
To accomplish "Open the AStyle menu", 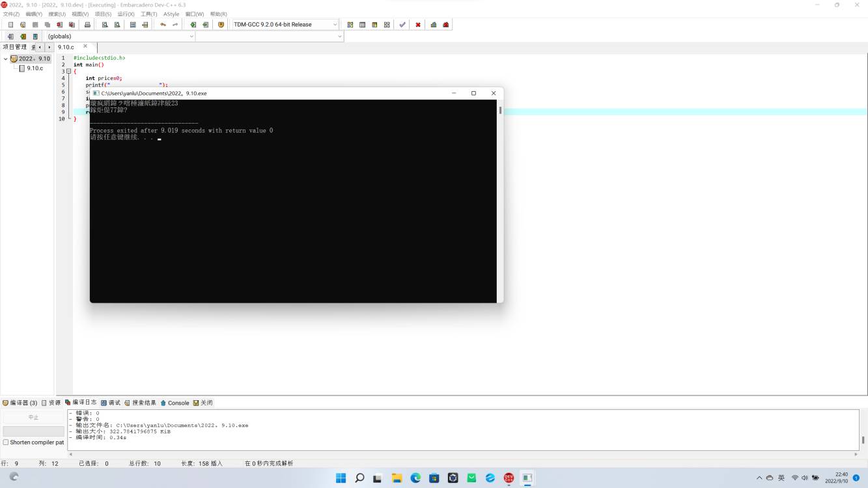I will [171, 14].
